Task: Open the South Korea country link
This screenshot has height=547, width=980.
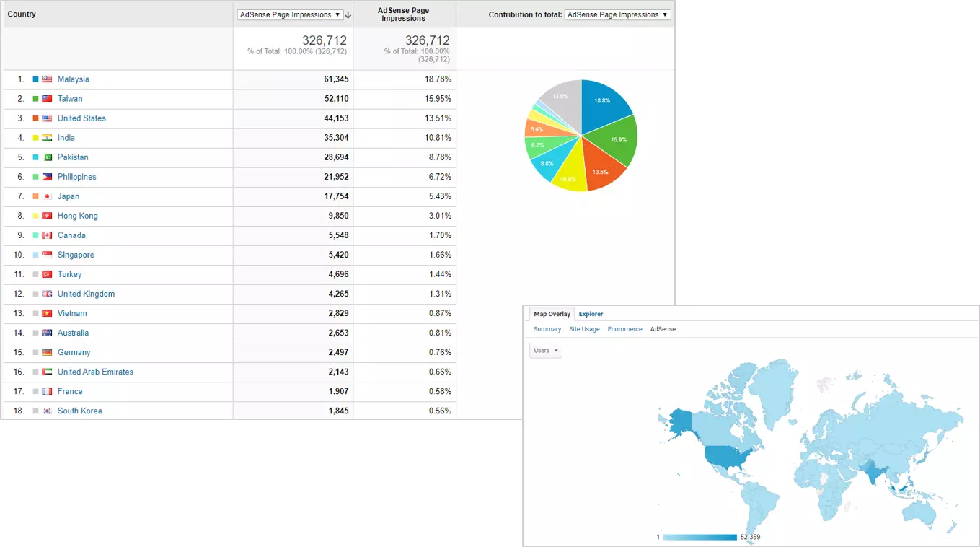Action: [x=80, y=411]
